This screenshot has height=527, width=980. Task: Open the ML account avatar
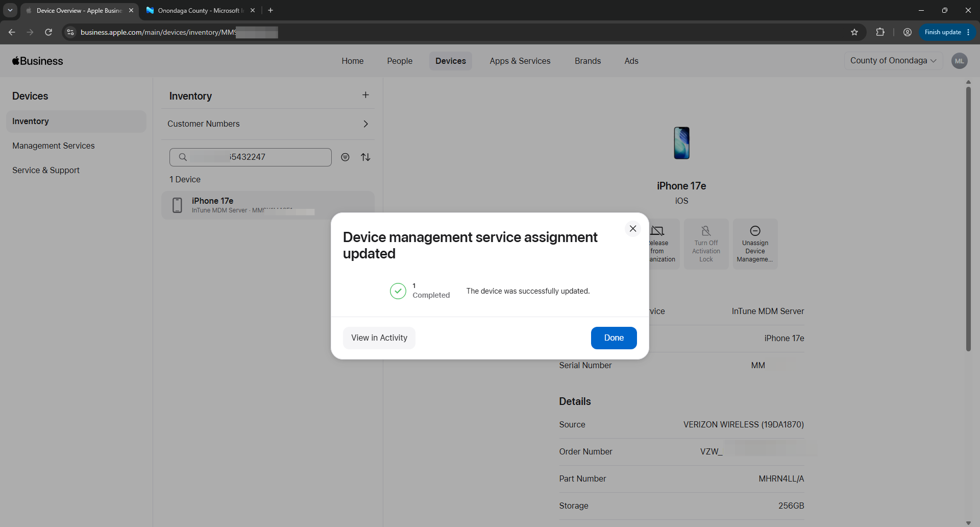click(960, 61)
